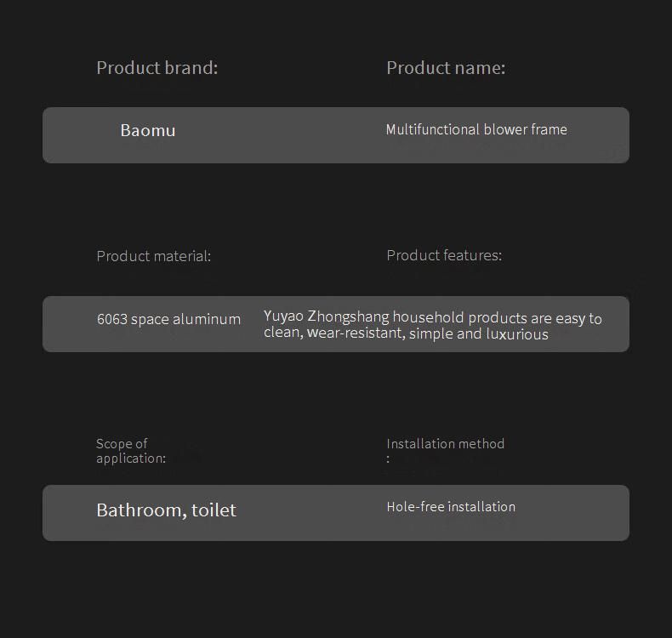
Task: Select the number "6063" in the material value
Action: pos(112,319)
